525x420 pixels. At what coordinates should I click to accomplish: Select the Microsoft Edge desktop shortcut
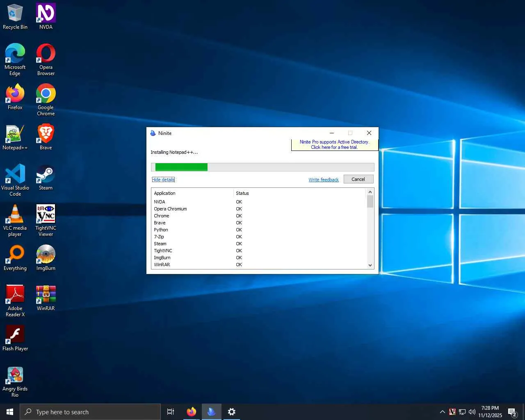click(15, 60)
